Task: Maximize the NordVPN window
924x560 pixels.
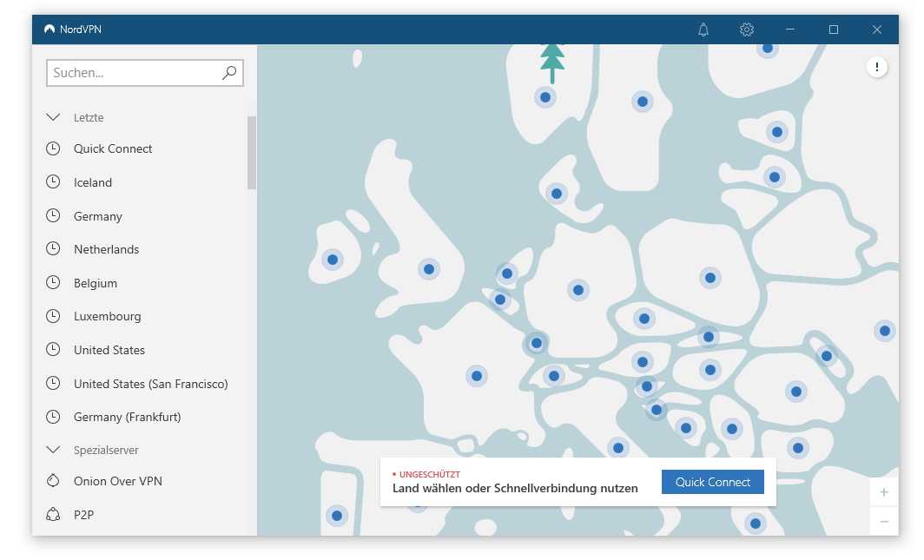Action: tap(834, 30)
